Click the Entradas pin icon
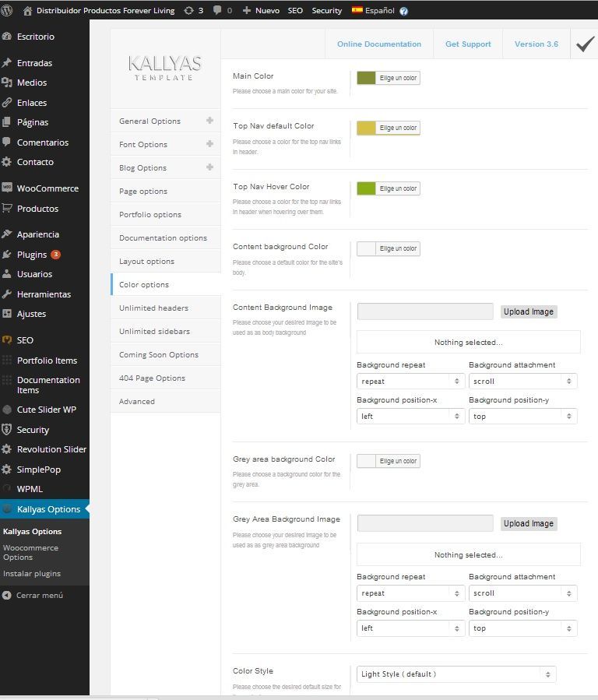Image resolution: width=598 pixels, height=700 pixels. (x=7, y=63)
